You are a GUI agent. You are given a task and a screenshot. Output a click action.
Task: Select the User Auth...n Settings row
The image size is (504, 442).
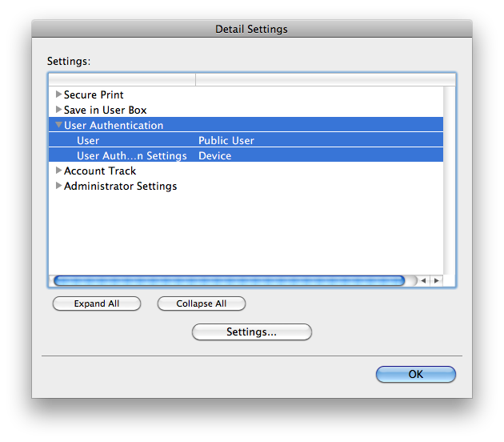tap(246, 155)
